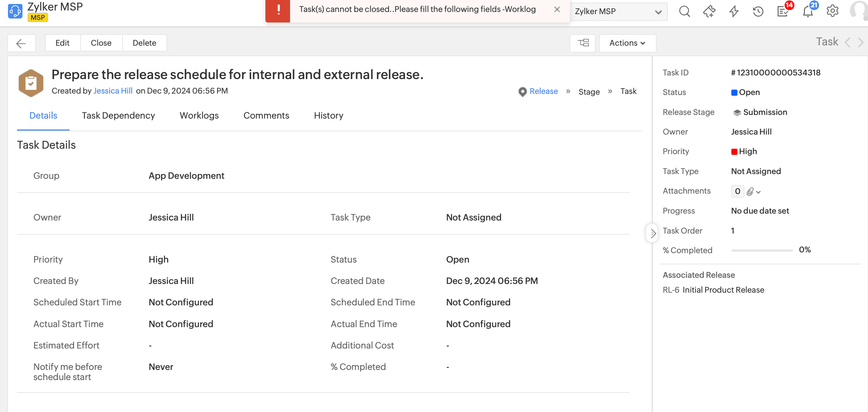
Task: Go to the next task arrow
Action: [861, 42]
